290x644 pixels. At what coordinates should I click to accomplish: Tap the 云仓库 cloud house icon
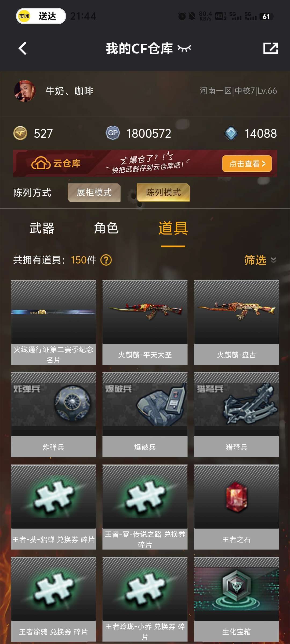pos(41,163)
